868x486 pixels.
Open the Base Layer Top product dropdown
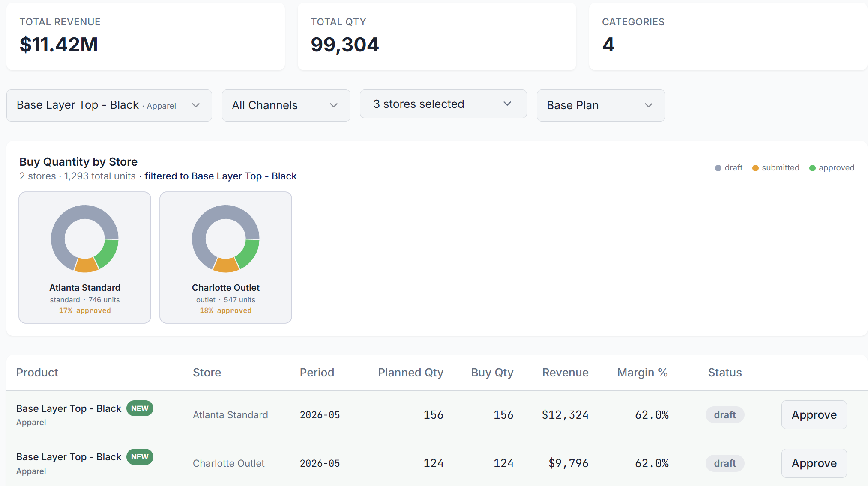point(109,105)
